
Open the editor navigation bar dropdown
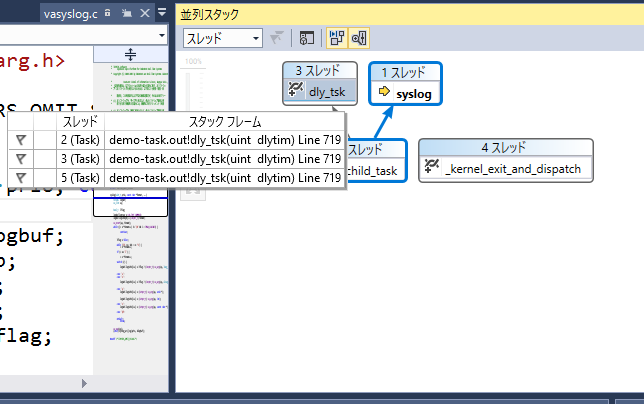click(x=162, y=35)
